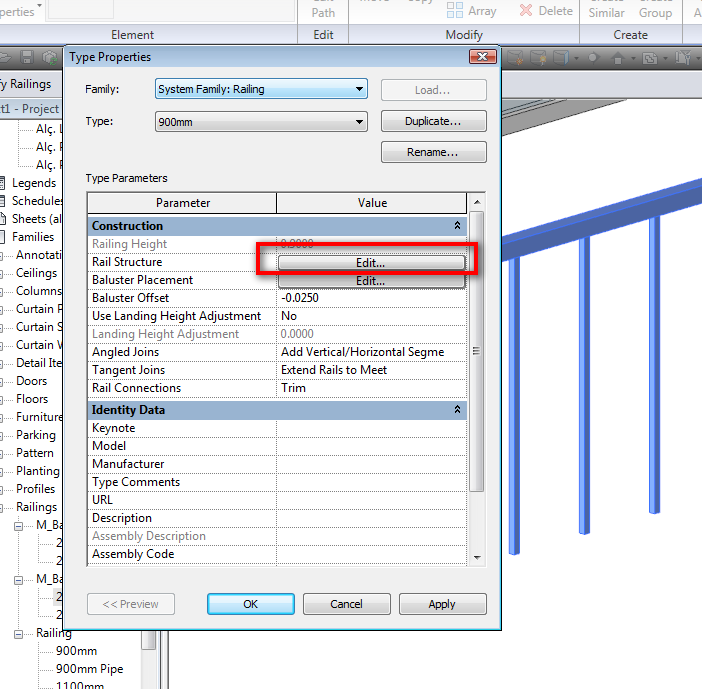Viewport: 702px width, 689px height.
Task: Click Rail Connections value Trim
Action: tap(372, 388)
